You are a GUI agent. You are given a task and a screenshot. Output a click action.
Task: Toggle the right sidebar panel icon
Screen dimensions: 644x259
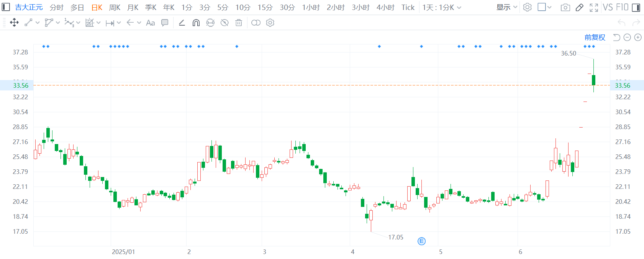click(x=636, y=7)
